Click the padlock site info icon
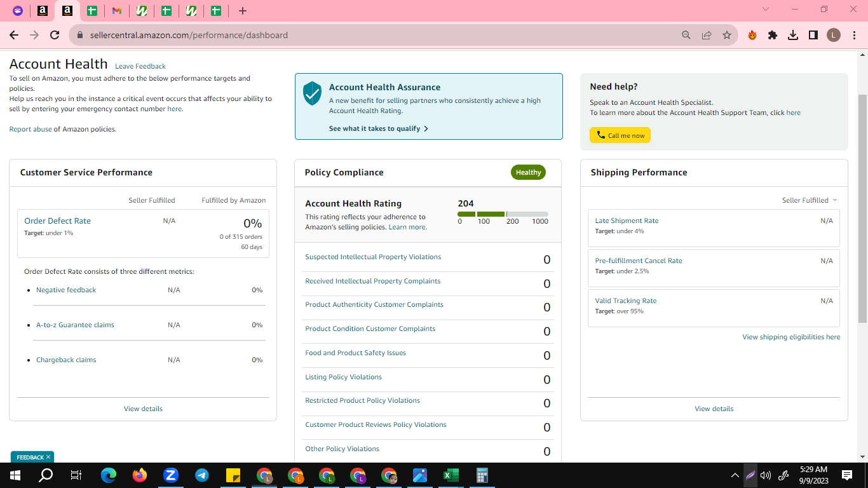This screenshot has height=488, width=868. [x=80, y=35]
